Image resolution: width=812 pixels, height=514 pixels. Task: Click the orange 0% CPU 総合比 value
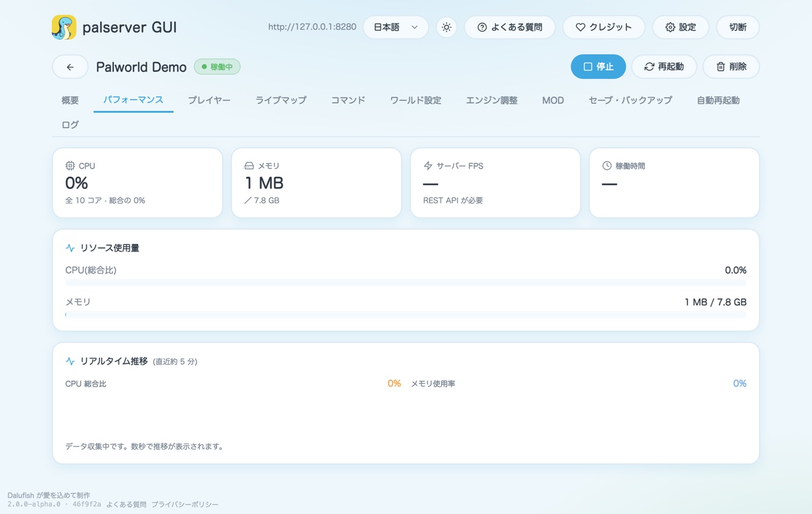394,383
